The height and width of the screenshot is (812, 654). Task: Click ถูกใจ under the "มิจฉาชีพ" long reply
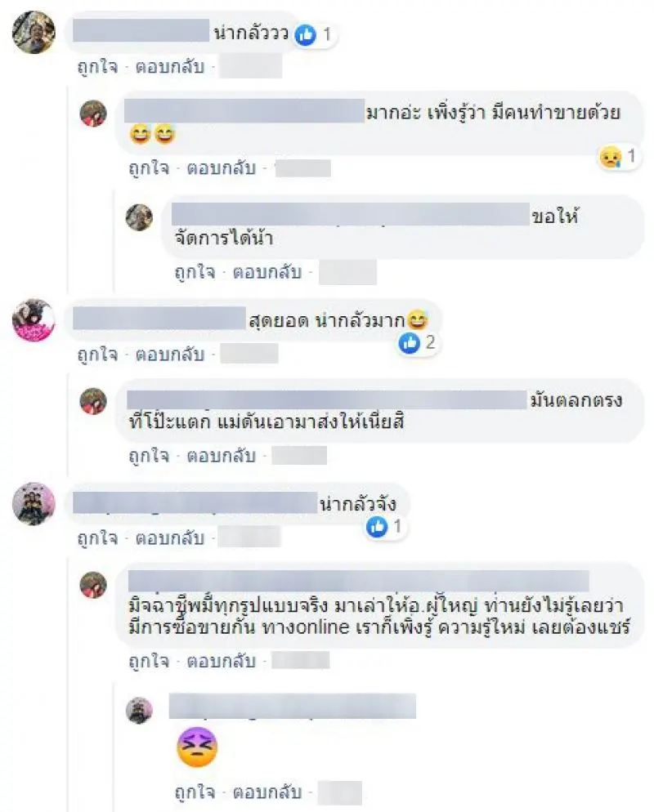(149, 661)
